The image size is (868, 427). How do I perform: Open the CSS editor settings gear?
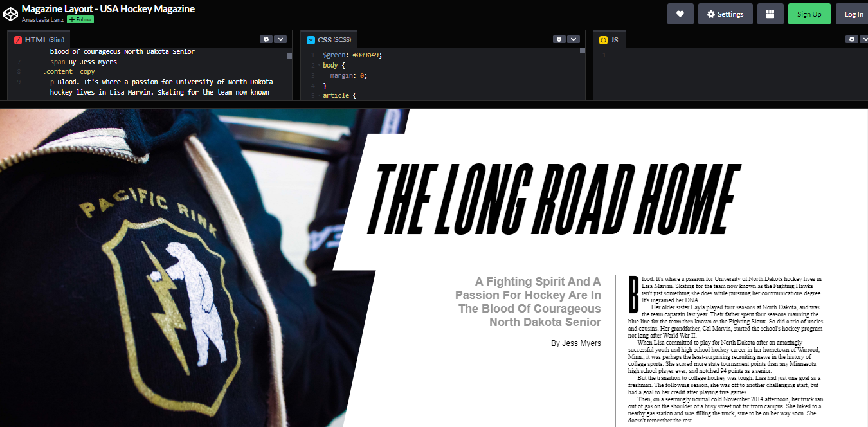(x=559, y=39)
